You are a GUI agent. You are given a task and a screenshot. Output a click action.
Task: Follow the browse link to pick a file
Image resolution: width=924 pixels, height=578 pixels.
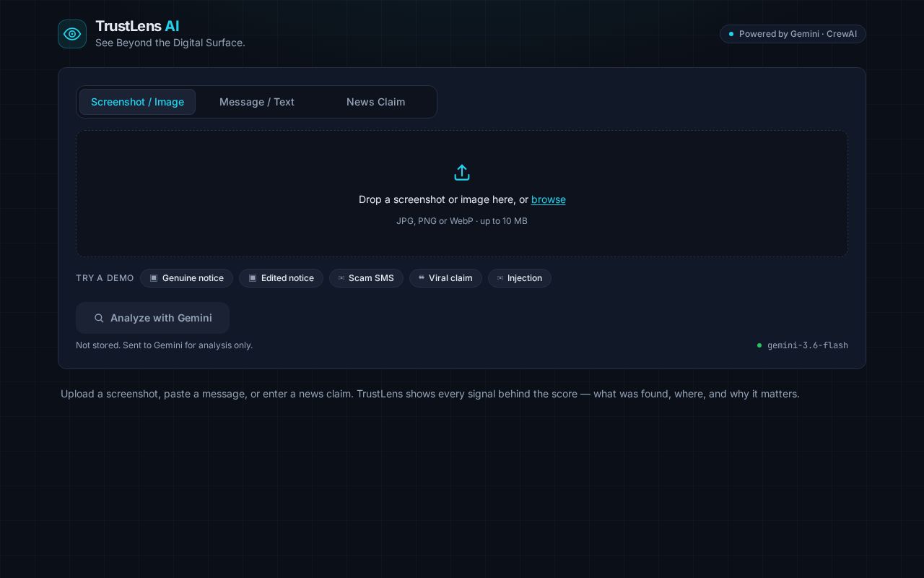pos(549,199)
